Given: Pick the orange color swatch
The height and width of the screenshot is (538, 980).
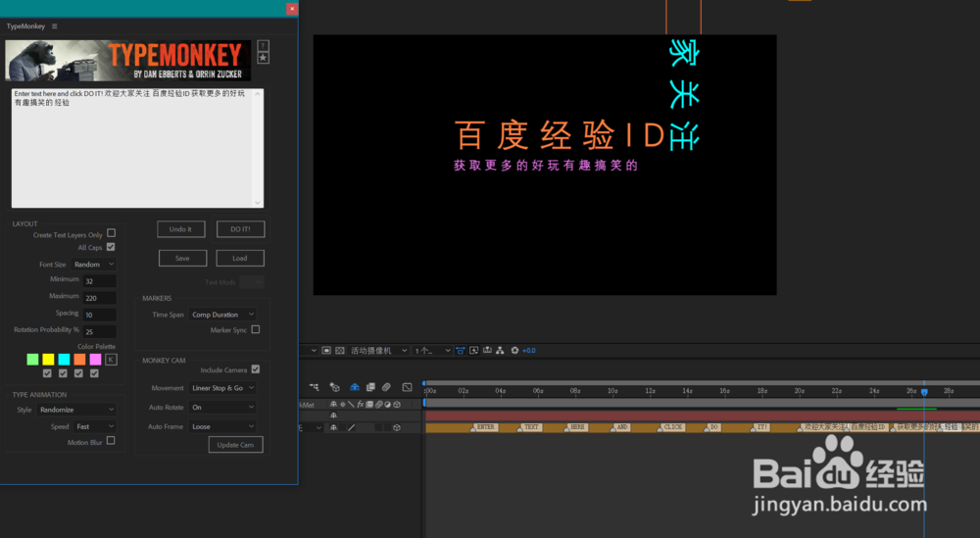Looking at the screenshot, I should click(79, 360).
